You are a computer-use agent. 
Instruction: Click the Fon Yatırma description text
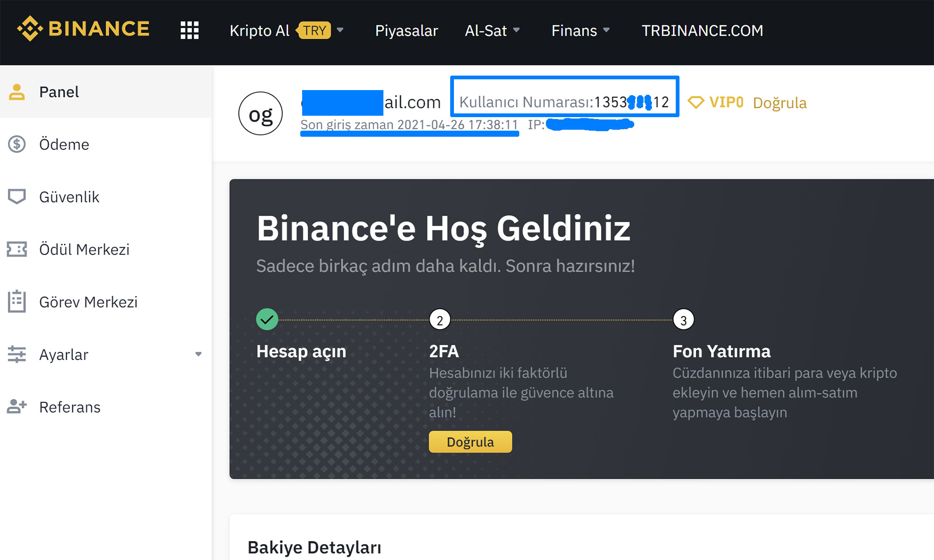[x=785, y=392]
